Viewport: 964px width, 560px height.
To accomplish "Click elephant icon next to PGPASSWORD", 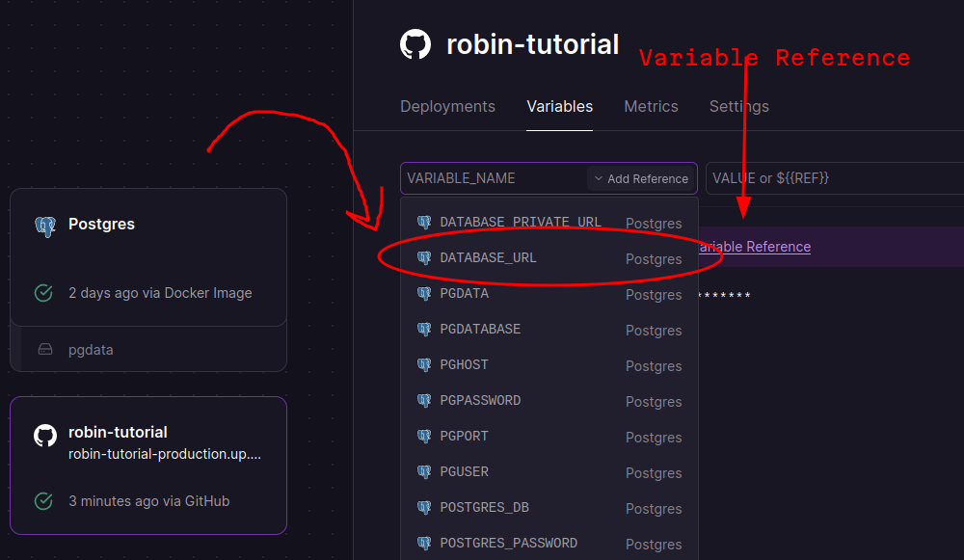I will [x=424, y=401].
